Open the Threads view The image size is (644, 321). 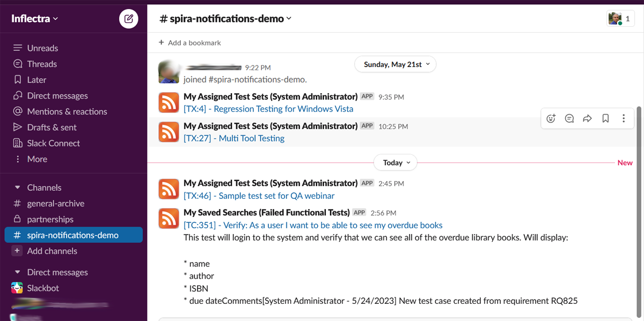(x=42, y=64)
